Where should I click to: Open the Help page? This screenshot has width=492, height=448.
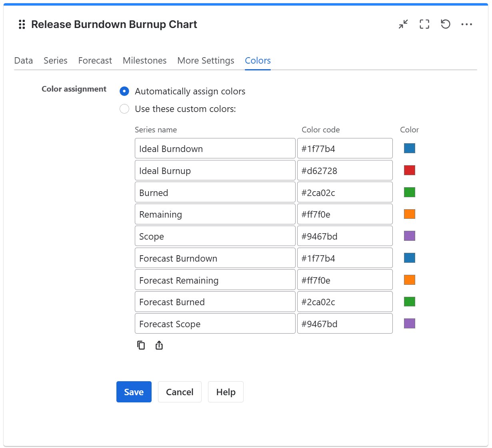(226, 392)
